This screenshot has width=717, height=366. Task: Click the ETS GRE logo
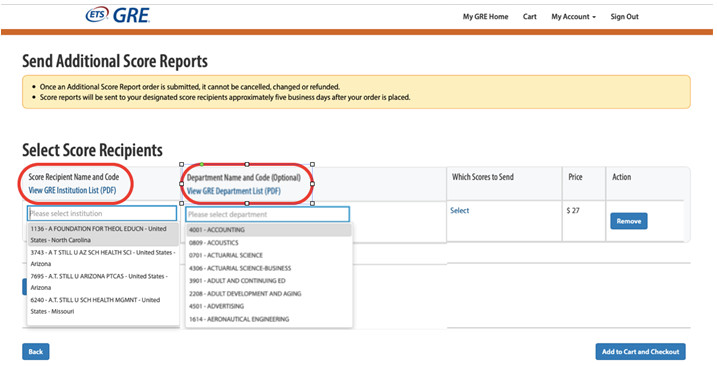pyautogui.click(x=118, y=15)
